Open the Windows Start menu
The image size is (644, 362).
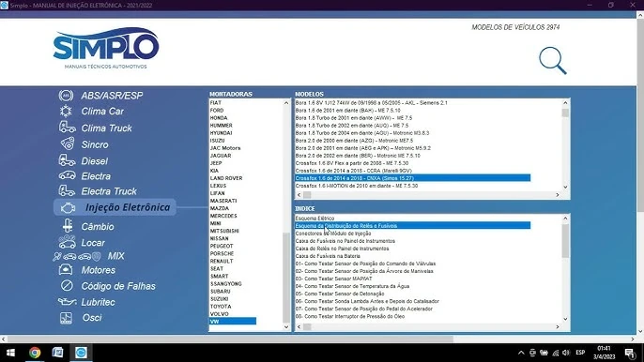10,353
